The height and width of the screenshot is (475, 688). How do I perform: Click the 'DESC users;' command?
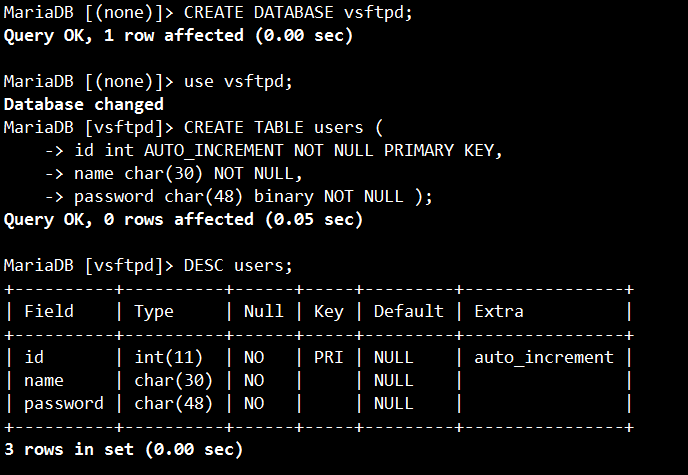pos(238,265)
